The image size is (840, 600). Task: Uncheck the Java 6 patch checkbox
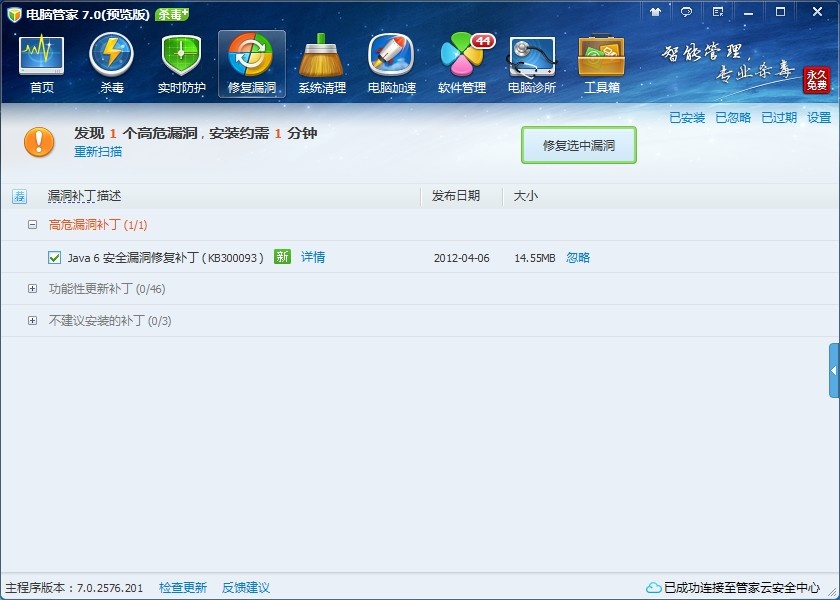tap(55, 258)
